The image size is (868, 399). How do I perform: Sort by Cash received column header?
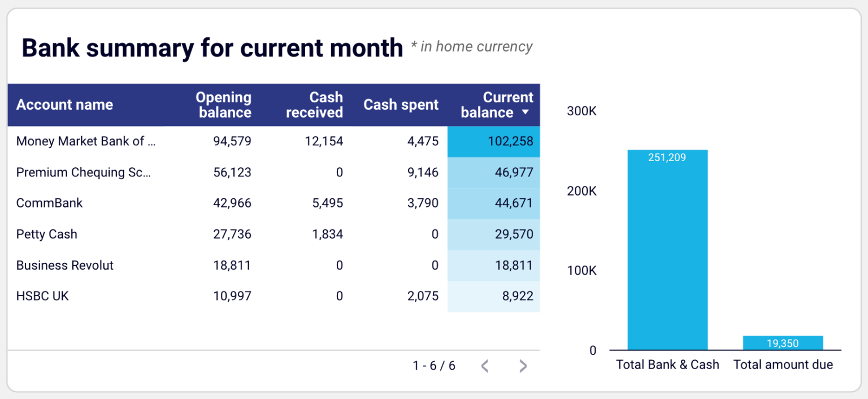click(x=314, y=105)
